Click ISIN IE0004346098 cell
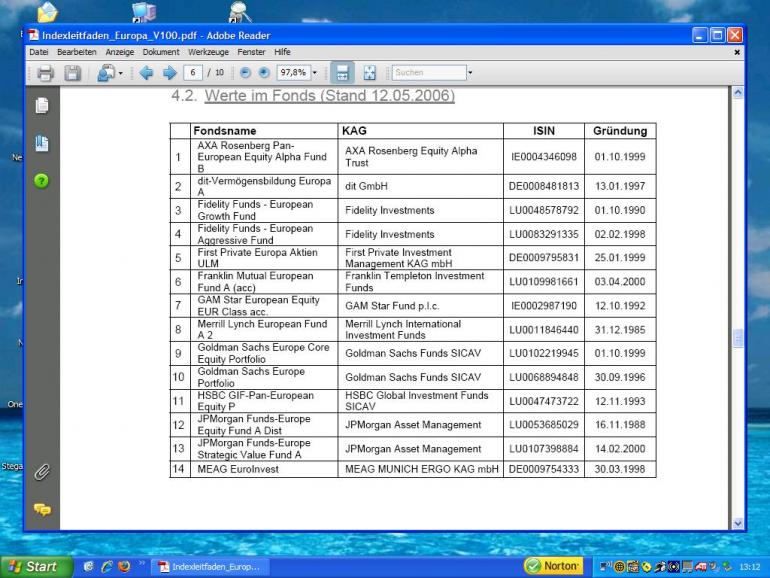The image size is (770, 578). click(544, 157)
